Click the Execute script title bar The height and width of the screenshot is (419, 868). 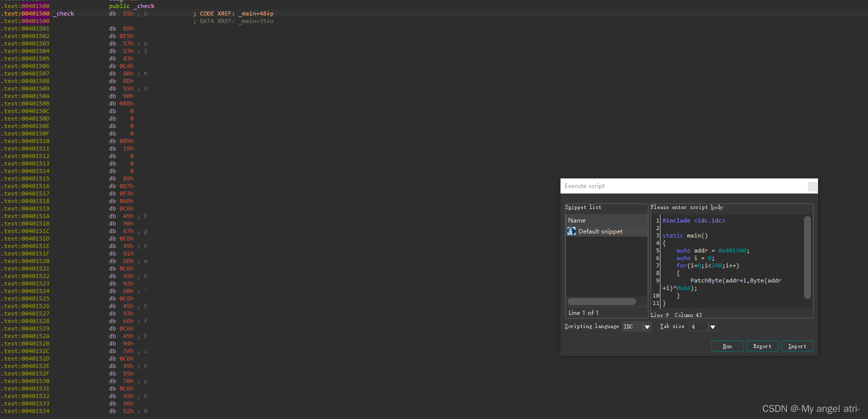coord(689,186)
